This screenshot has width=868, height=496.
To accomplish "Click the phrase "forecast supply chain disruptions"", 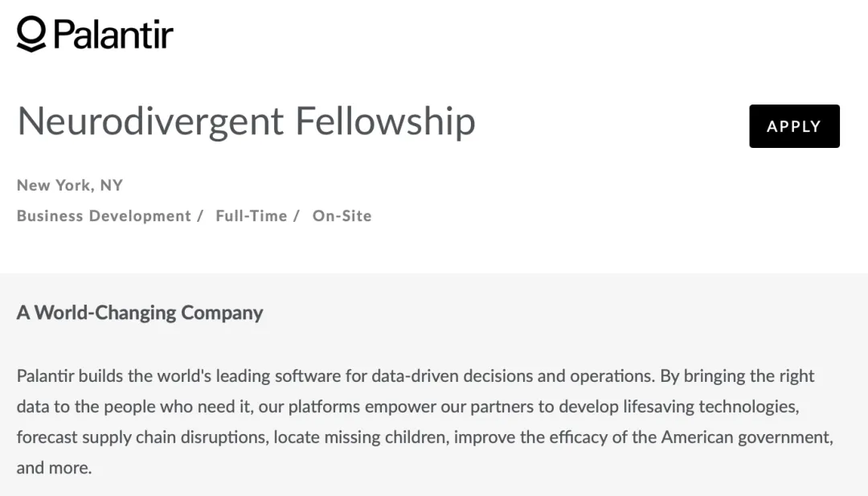I will point(141,437).
